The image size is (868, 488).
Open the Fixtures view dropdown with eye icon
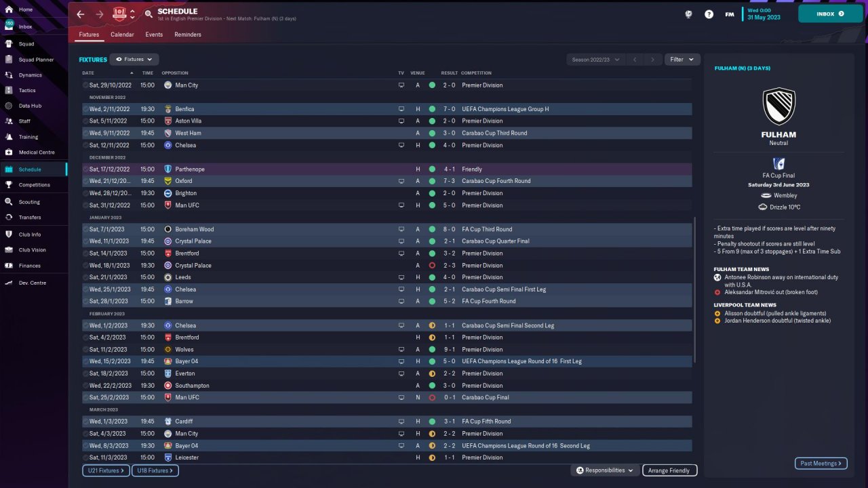click(x=134, y=60)
